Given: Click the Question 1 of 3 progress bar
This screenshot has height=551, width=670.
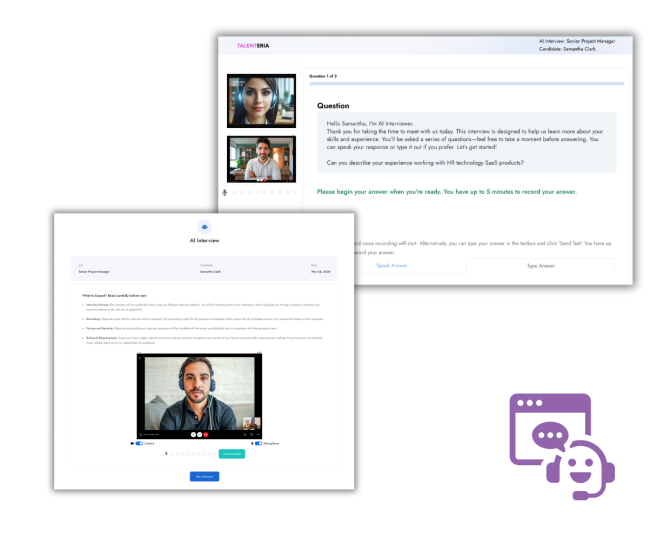Looking at the screenshot, I should [466, 84].
